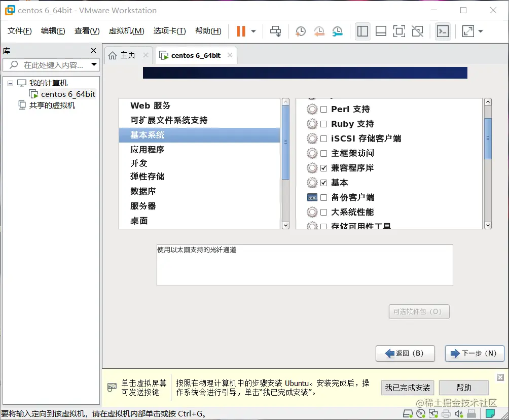Image resolution: width=509 pixels, height=420 pixels.
Task: Check the iSCSI 存储客户端 checkbox
Action: (323, 138)
